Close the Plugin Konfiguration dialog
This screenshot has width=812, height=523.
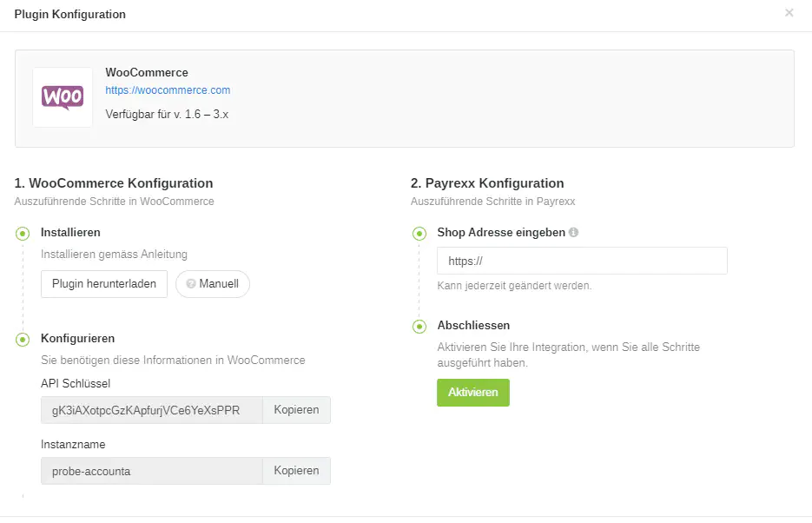[x=789, y=13]
